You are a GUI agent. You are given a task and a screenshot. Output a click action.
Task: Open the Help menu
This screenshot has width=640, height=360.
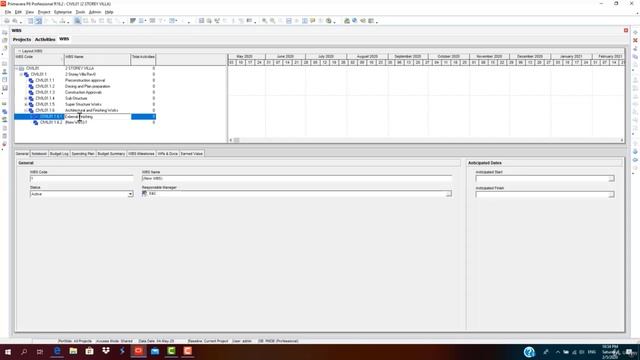[x=109, y=12]
